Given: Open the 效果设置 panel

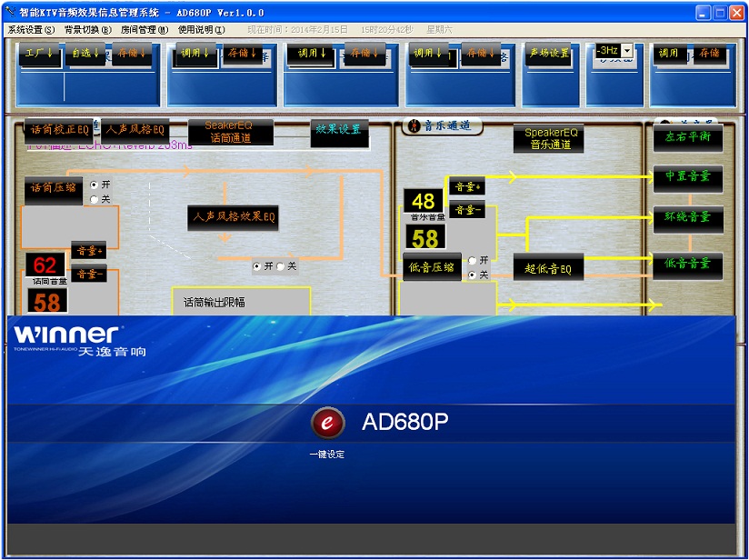Looking at the screenshot, I should coord(339,133).
